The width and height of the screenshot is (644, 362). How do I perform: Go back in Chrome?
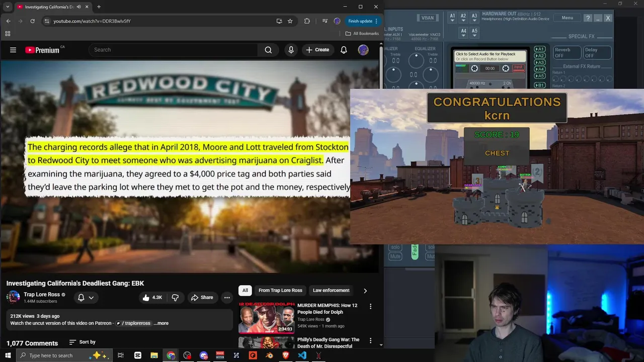(x=9, y=21)
